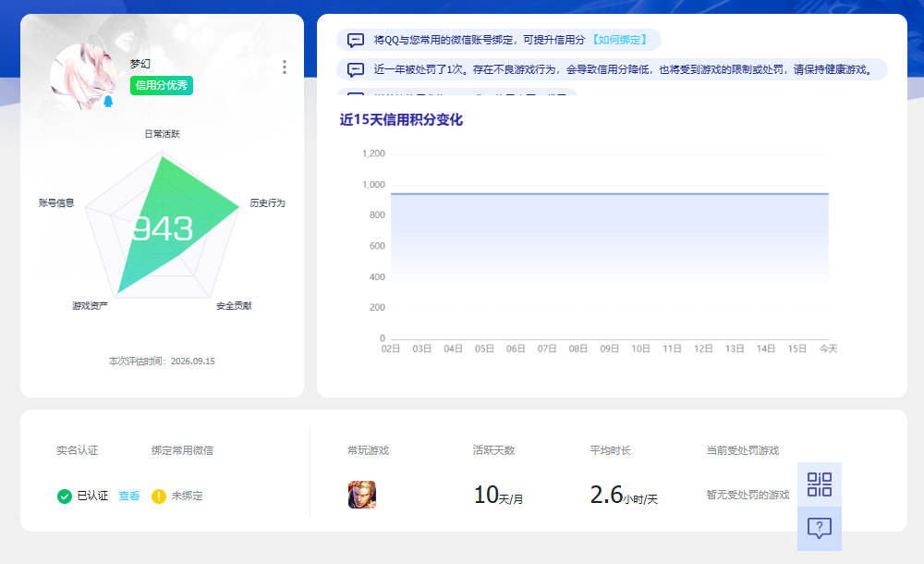This screenshot has height=564, width=924.
Task: Click the 绑定常用微信 label
Action: (182, 450)
